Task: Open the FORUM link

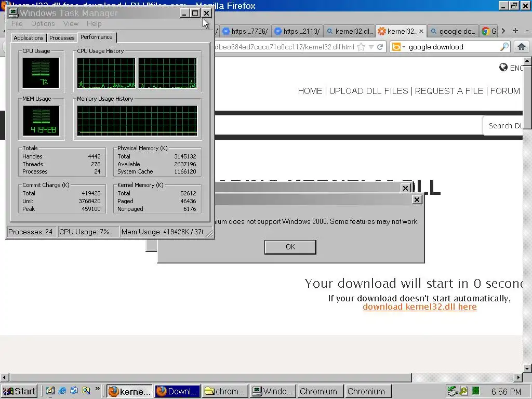Action: coord(505,91)
